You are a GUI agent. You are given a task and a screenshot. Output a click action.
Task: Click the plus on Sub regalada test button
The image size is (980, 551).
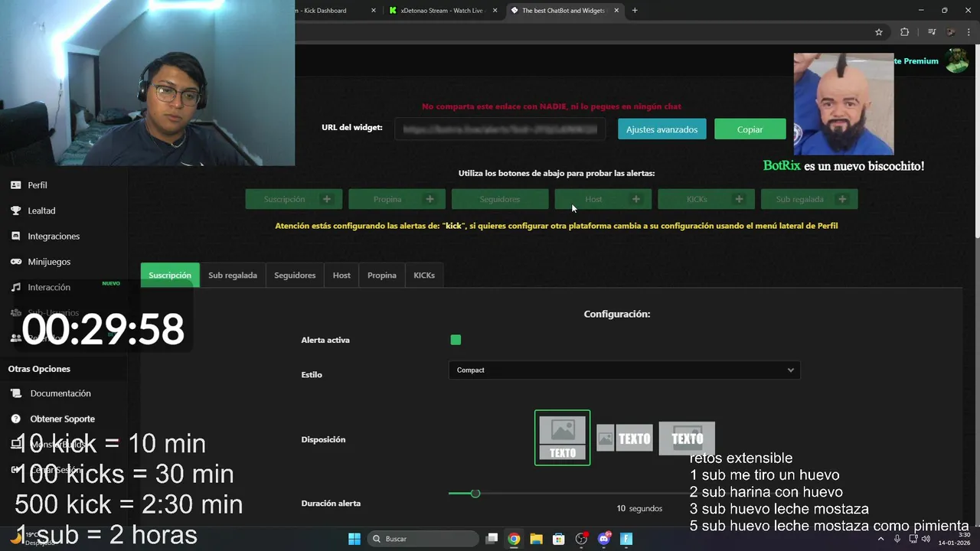pyautogui.click(x=842, y=199)
